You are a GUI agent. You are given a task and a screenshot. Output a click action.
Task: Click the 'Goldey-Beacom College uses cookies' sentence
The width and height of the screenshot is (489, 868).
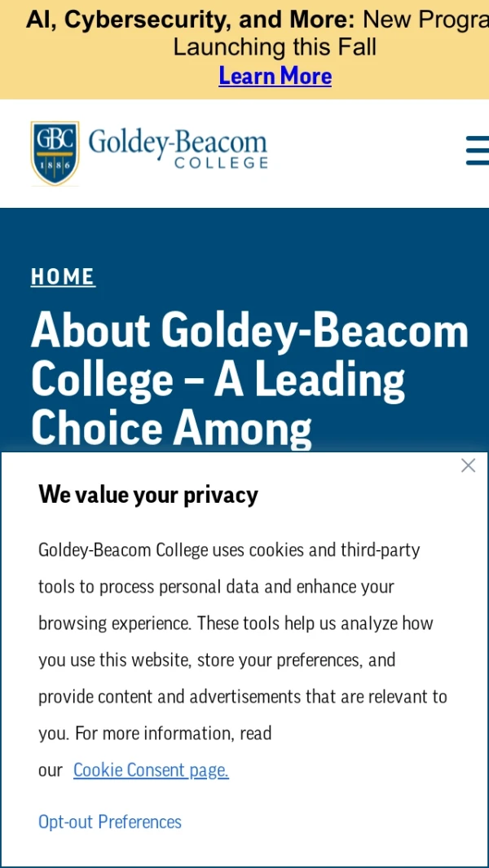click(229, 550)
